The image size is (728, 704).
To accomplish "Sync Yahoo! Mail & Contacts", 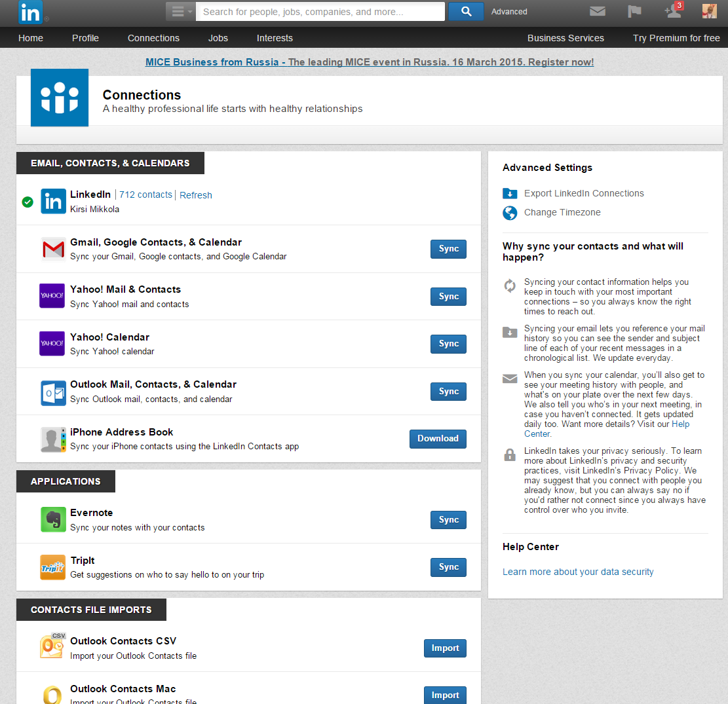I will (x=448, y=297).
